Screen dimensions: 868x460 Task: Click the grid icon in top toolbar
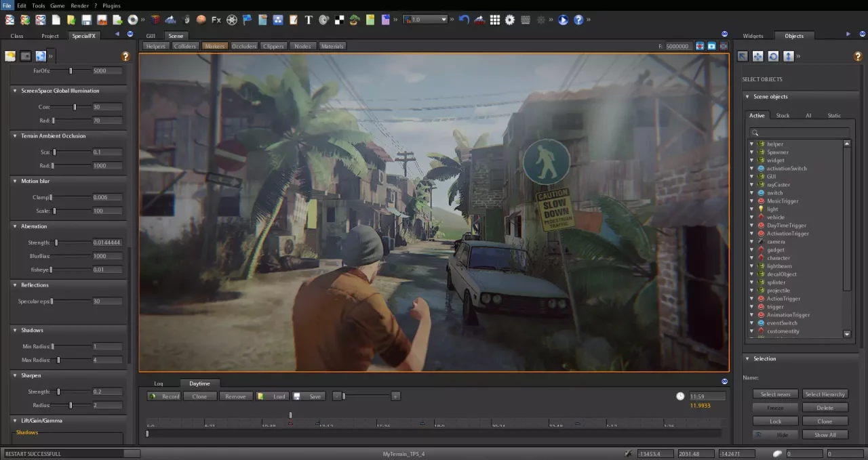(x=495, y=20)
